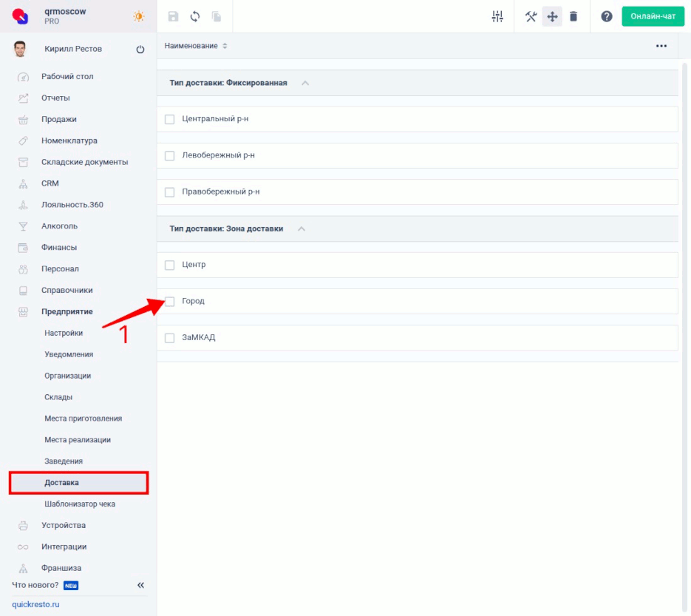Collapse the sidebar with double chevron

pyautogui.click(x=140, y=586)
